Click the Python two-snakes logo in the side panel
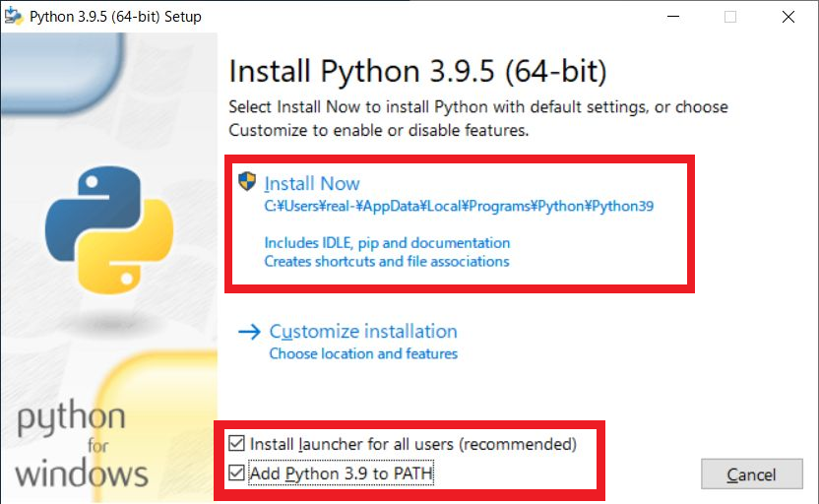This screenshot has height=504, width=819. click(109, 229)
